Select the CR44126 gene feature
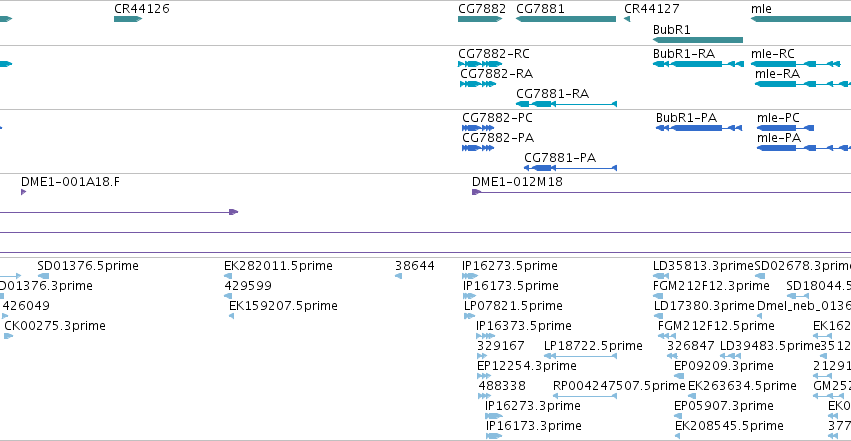The image size is (851, 441). 128,19
